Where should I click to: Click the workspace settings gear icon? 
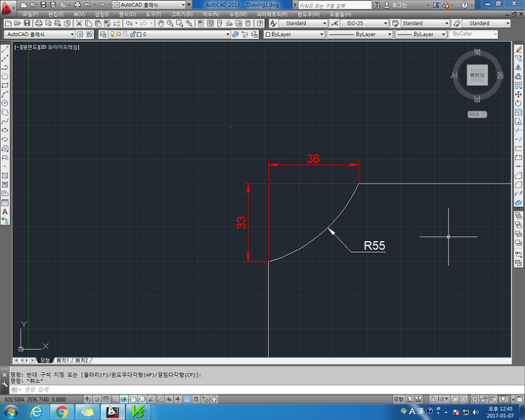tap(79, 34)
